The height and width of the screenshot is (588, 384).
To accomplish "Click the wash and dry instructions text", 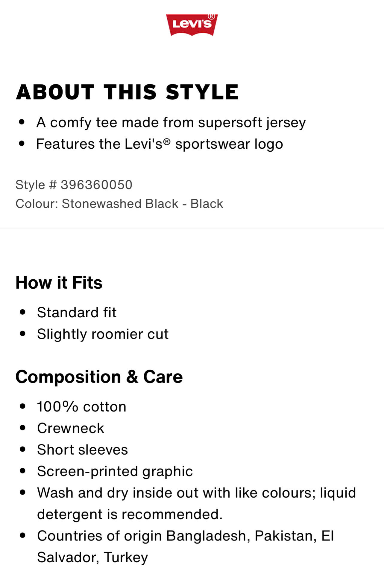I will pyautogui.click(x=197, y=493).
